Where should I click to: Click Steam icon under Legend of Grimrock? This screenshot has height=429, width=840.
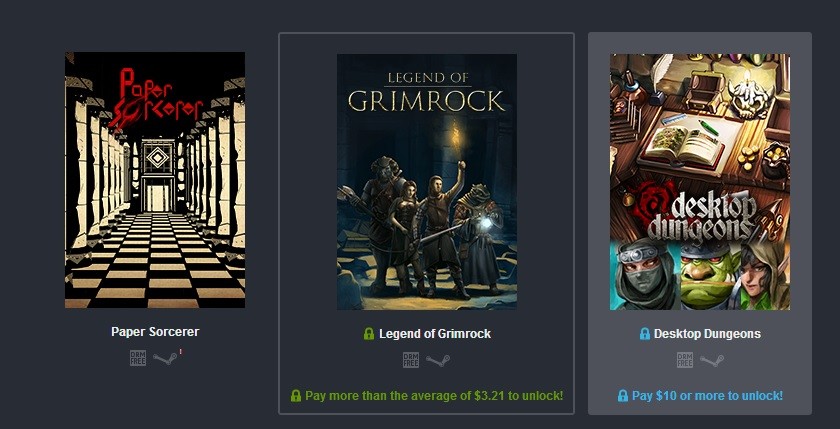(x=438, y=360)
